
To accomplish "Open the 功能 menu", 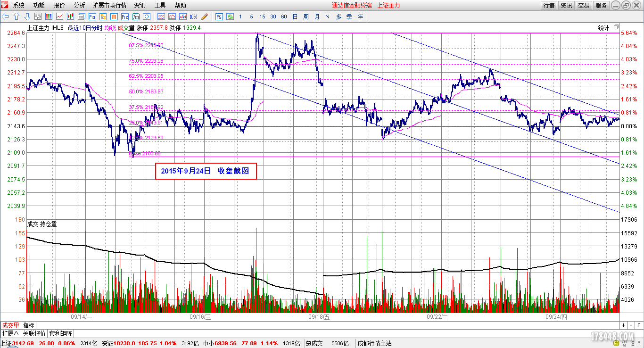I will pyautogui.click(x=39, y=5).
